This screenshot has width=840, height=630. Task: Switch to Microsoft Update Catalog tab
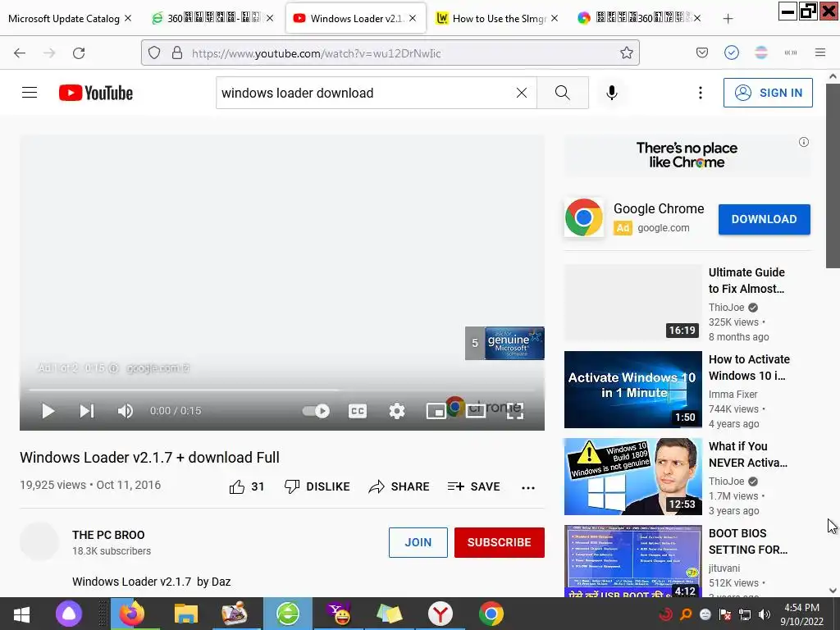[64, 19]
